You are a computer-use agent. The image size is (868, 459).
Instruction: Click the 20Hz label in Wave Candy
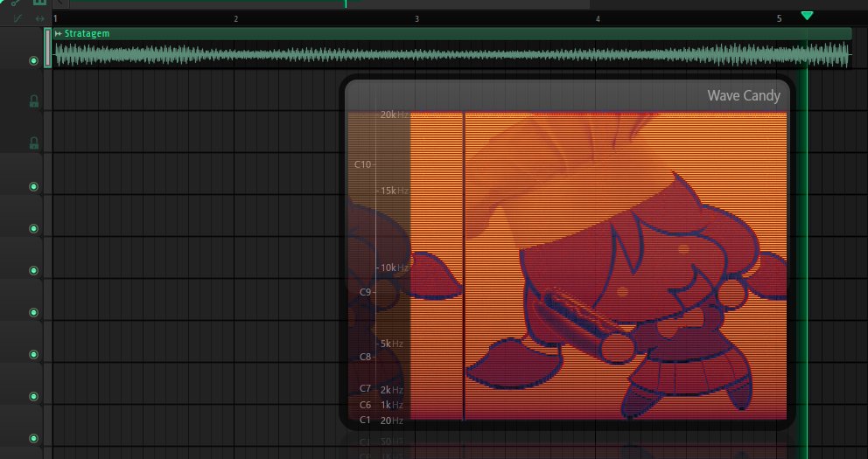coord(392,421)
